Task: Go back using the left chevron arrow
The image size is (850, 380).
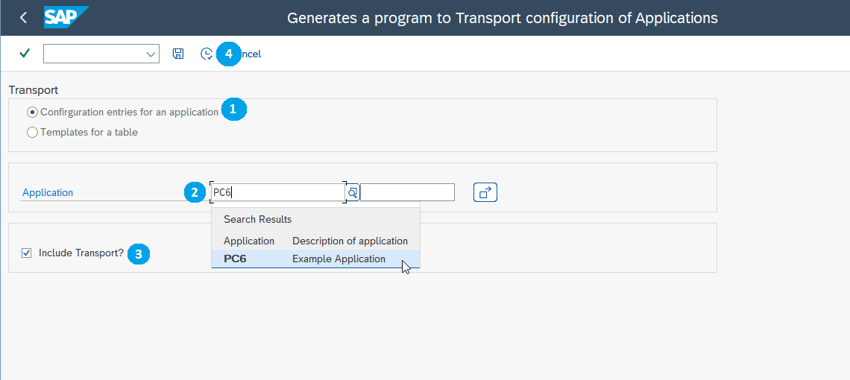Action: tap(23, 18)
